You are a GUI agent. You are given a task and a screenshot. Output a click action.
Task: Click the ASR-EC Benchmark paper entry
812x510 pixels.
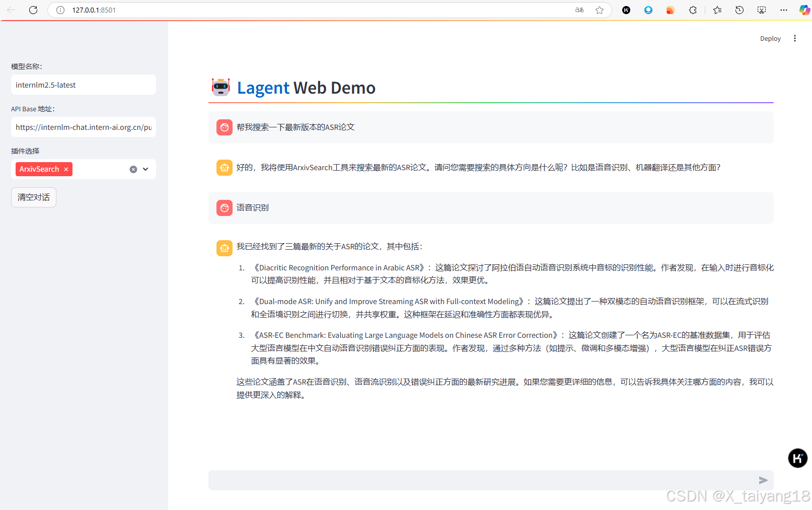coord(511,348)
